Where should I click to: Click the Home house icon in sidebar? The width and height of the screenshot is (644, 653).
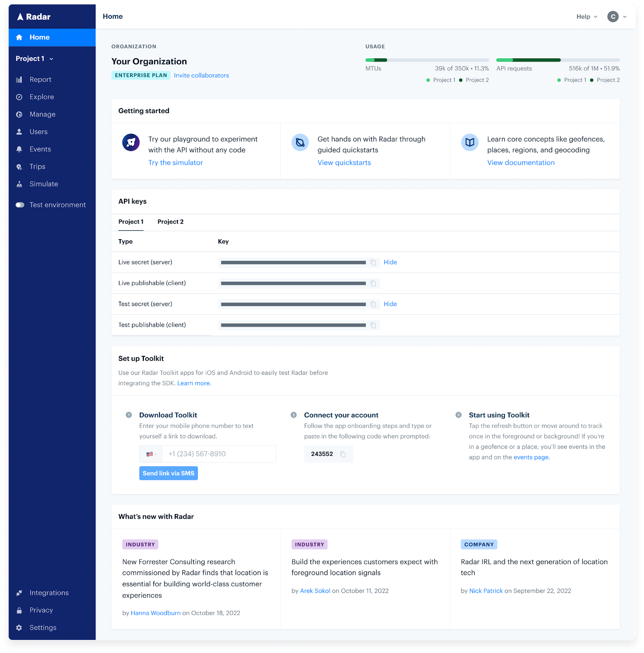[19, 37]
